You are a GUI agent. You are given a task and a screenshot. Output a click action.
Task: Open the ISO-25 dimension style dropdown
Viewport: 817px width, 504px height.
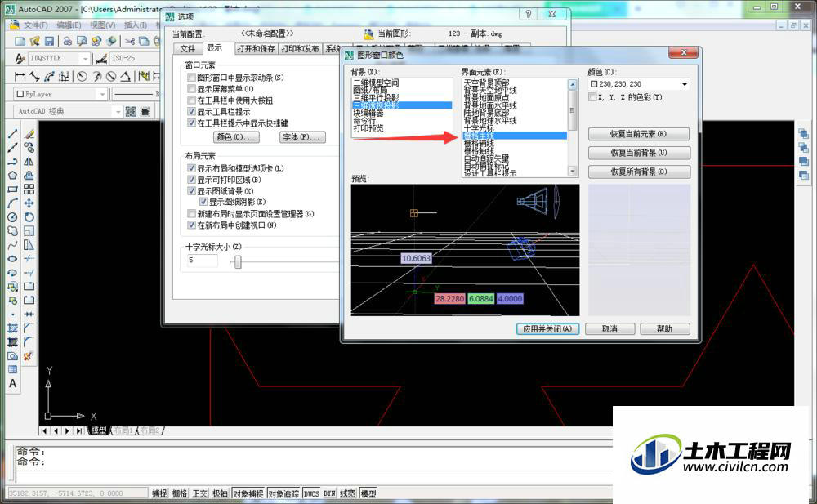click(136, 58)
